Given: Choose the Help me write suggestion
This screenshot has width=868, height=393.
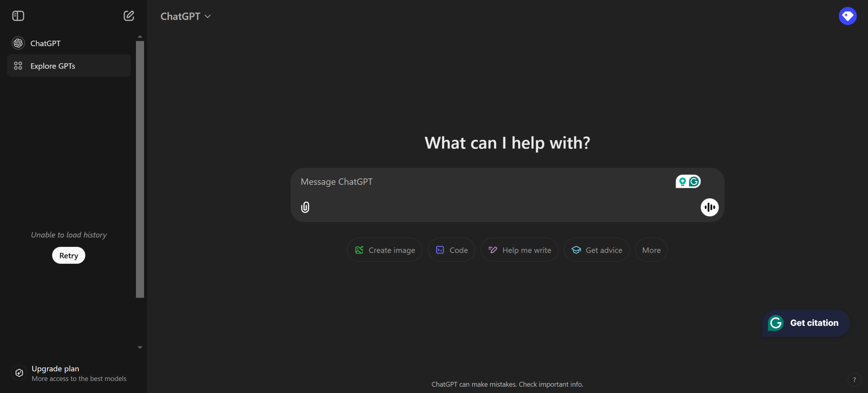Looking at the screenshot, I should pos(519,250).
